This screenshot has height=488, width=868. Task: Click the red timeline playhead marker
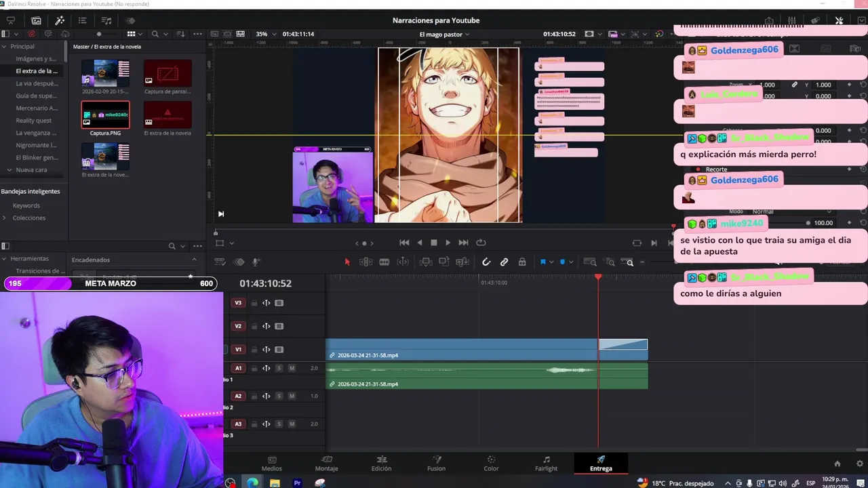(x=598, y=277)
